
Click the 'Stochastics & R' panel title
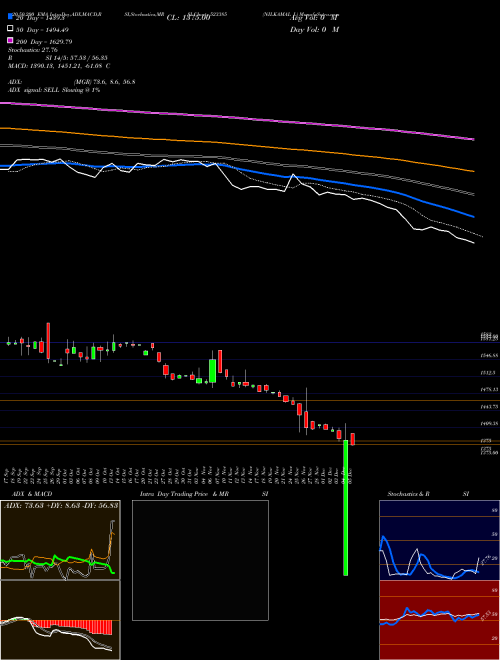(408, 494)
